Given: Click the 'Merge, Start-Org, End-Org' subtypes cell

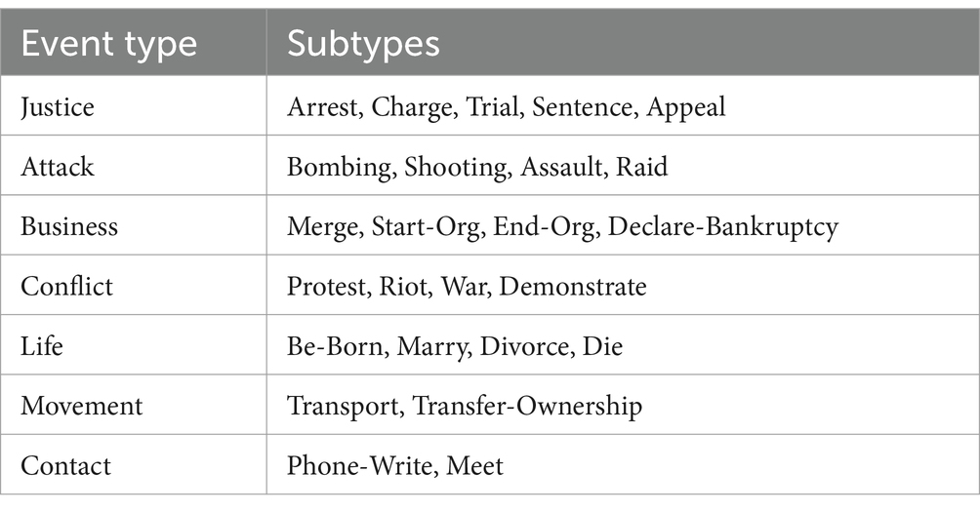Looking at the screenshot, I should pos(562,226).
